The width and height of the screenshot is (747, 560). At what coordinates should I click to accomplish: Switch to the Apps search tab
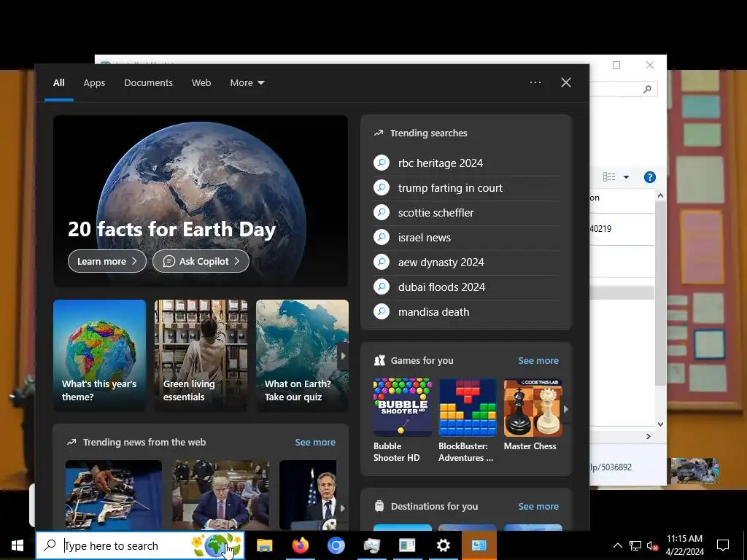click(94, 83)
